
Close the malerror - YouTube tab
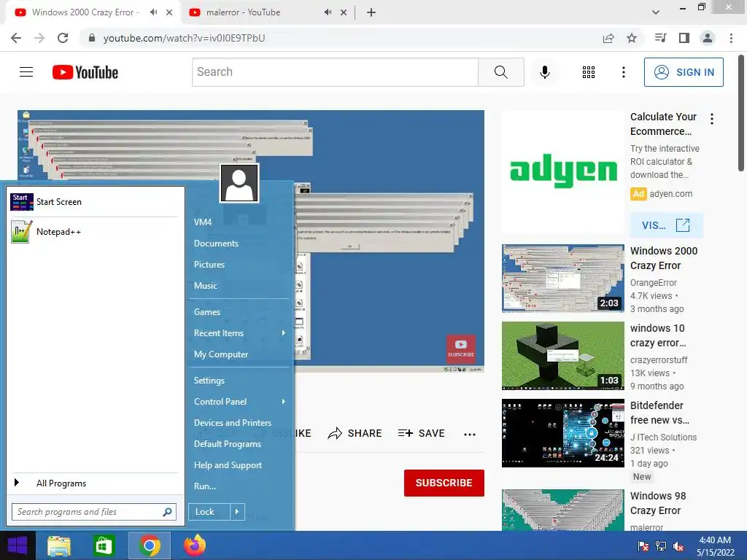point(344,12)
